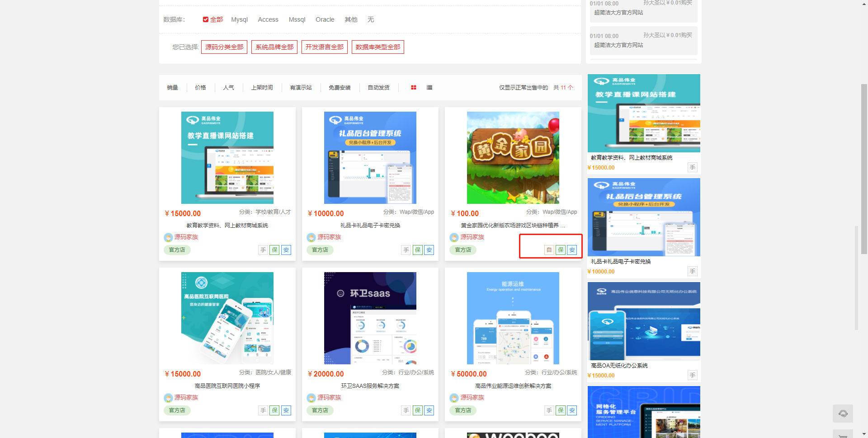Sort products by 价格
The width and height of the screenshot is (868, 438).
click(x=200, y=88)
